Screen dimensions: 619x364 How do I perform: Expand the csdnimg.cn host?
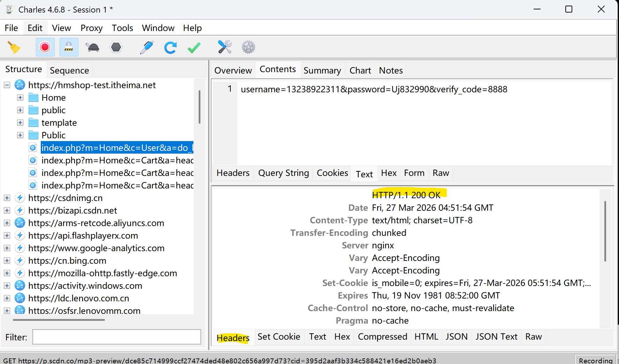pos(7,198)
